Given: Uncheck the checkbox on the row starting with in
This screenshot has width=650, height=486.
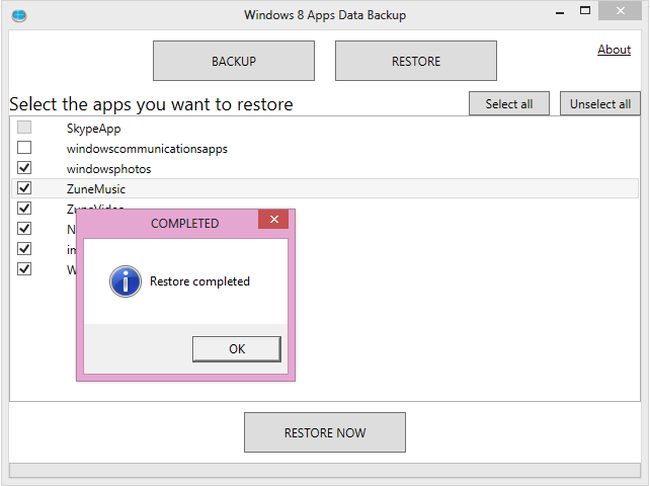Looking at the screenshot, I should pos(24,249).
